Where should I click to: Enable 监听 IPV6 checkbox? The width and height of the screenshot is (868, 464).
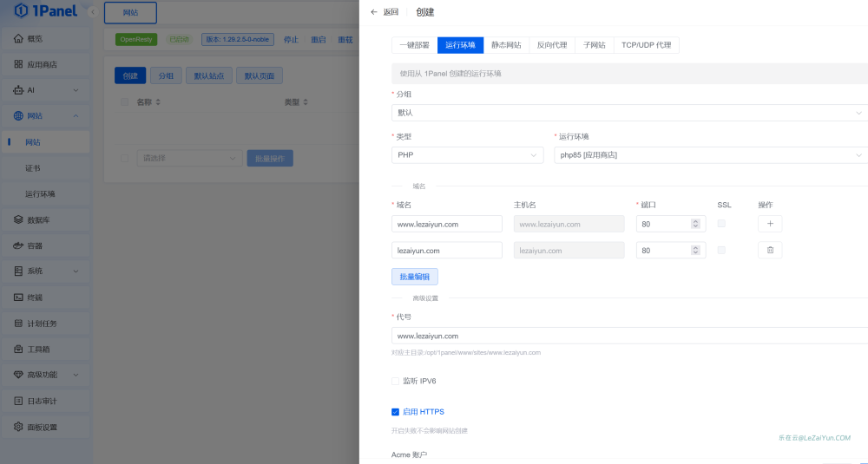(395, 381)
